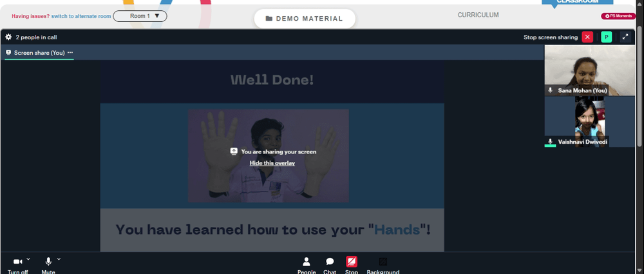This screenshot has height=274, width=644.
Task: Select Vaishnavi Dwivedi video tile
Action: point(589,121)
